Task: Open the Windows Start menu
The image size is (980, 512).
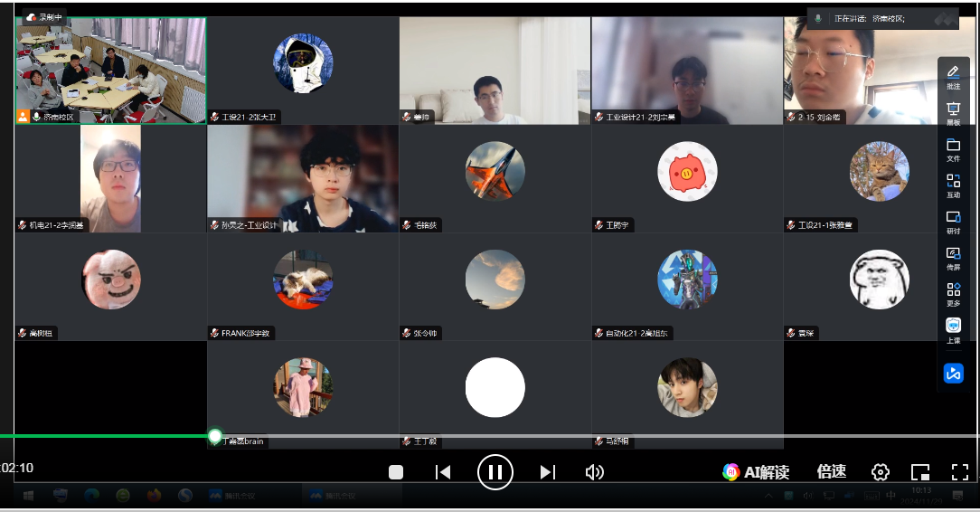Action: (x=28, y=496)
